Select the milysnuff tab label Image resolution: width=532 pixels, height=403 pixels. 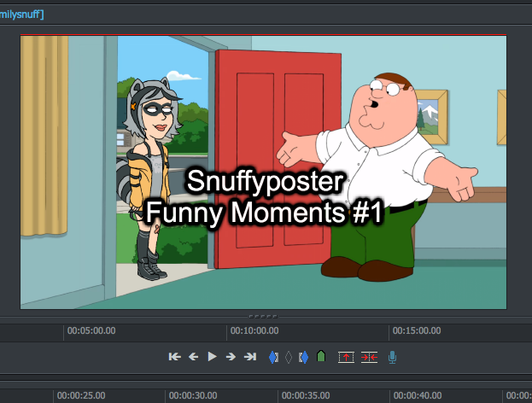click(x=23, y=13)
